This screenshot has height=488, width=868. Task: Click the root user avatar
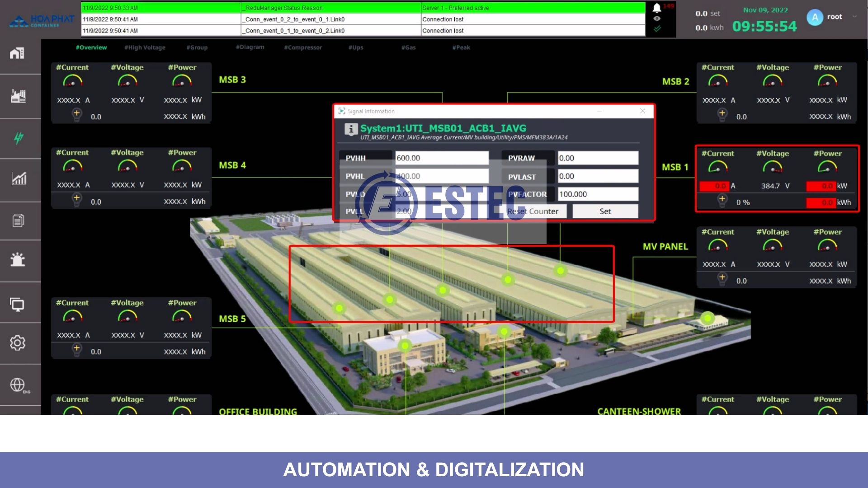coord(815,17)
